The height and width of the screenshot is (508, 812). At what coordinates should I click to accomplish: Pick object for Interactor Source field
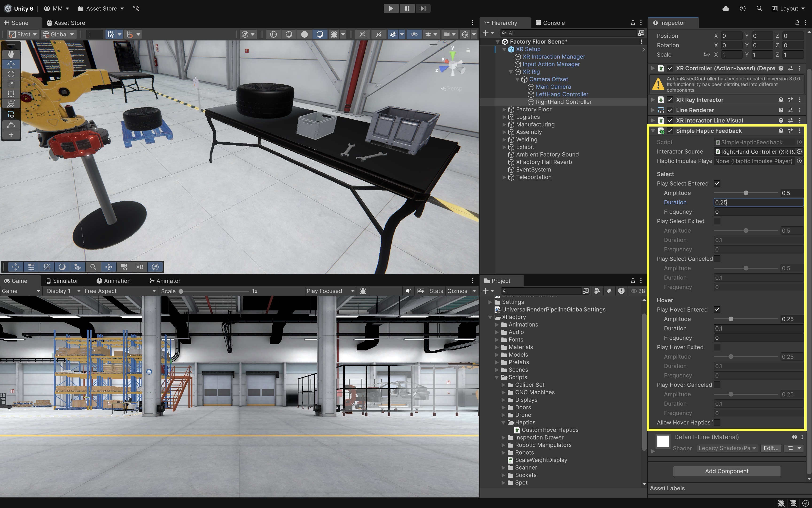click(799, 152)
